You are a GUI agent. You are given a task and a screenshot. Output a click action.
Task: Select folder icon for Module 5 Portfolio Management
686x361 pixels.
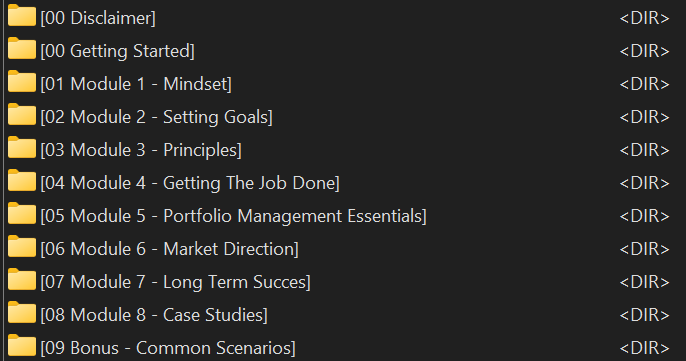(x=22, y=214)
